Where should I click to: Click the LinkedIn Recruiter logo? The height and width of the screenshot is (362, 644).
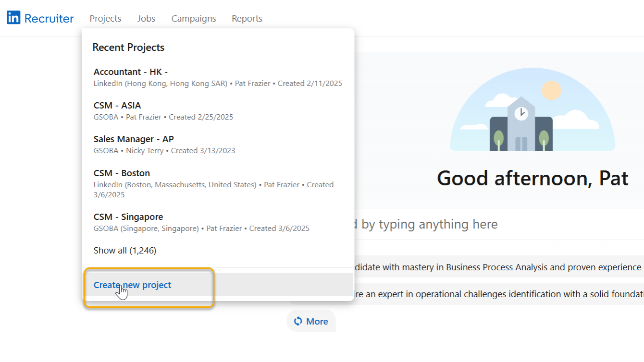(40, 18)
